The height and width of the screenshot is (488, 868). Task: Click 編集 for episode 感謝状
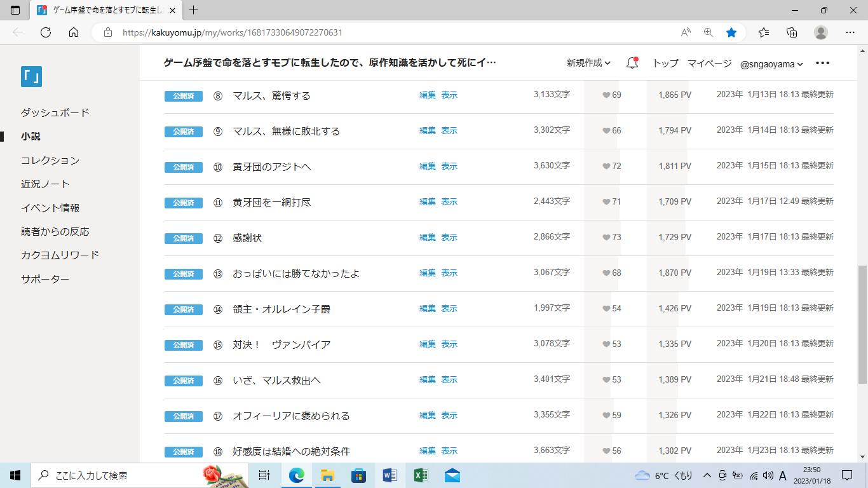(428, 237)
